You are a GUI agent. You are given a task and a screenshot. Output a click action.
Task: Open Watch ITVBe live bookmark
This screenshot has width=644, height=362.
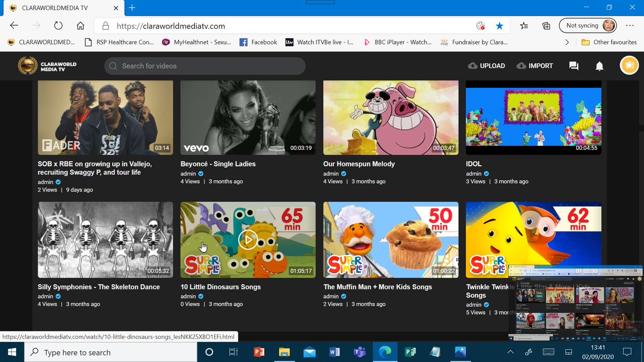click(319, 42)
